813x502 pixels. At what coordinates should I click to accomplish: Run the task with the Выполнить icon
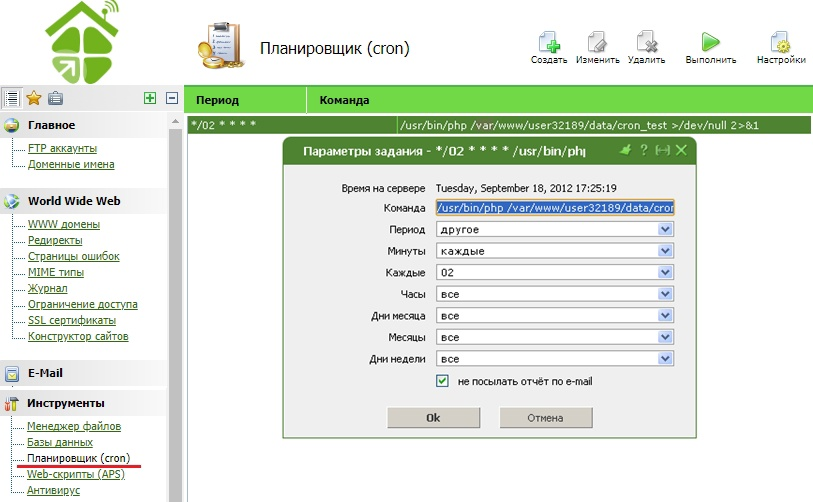click(x=710, y=43)
